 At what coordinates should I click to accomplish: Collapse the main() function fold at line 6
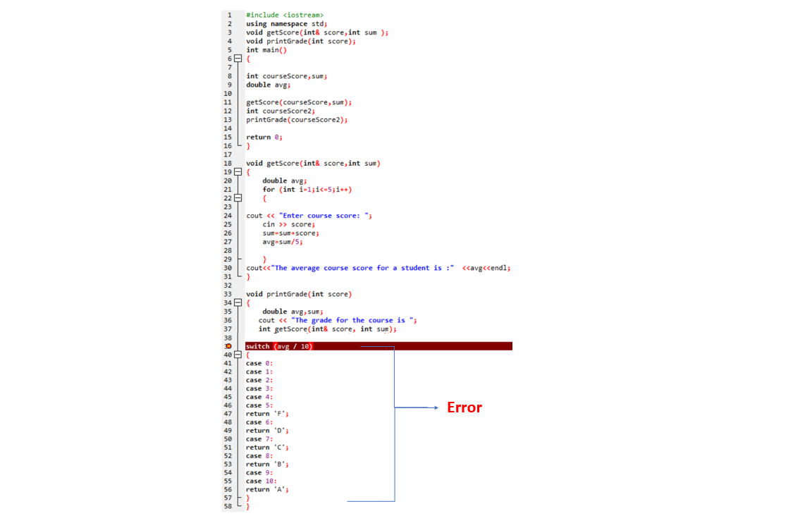(238, 59)
